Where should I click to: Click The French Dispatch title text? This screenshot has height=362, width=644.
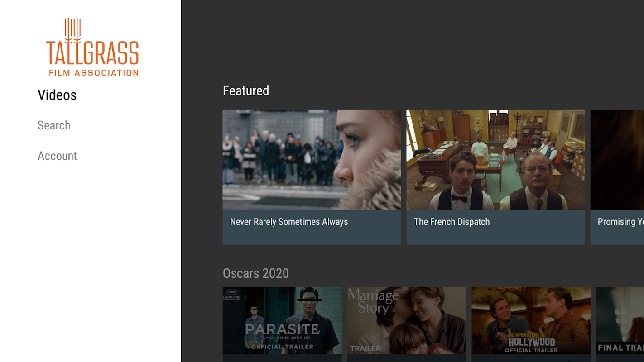point(452,222)
